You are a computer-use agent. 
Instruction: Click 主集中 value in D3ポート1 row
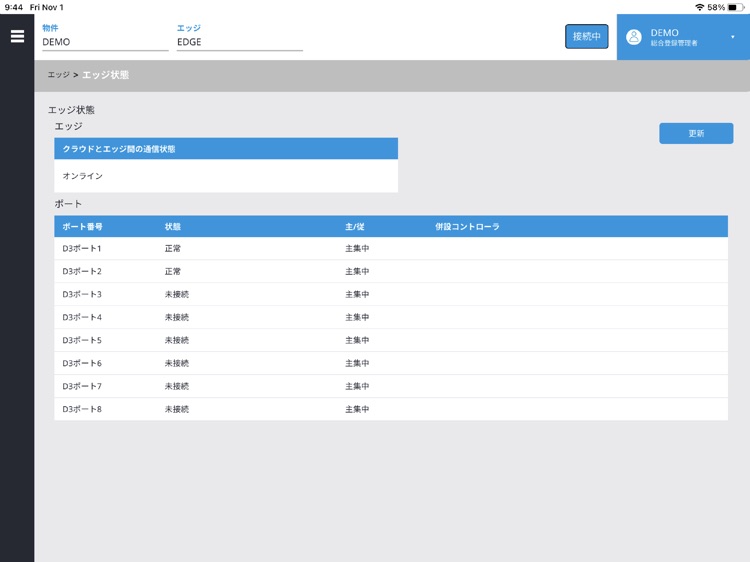(x=357, y=249)
